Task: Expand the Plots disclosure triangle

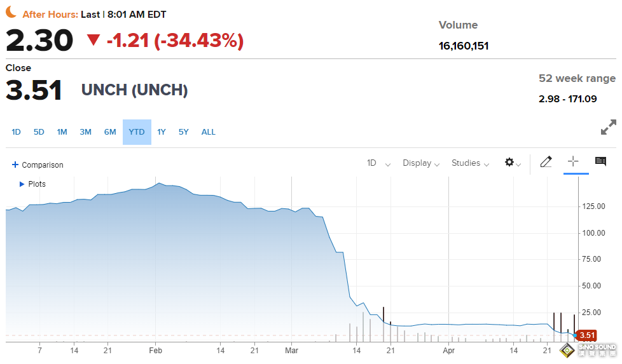Action: [x=22, y=184]
